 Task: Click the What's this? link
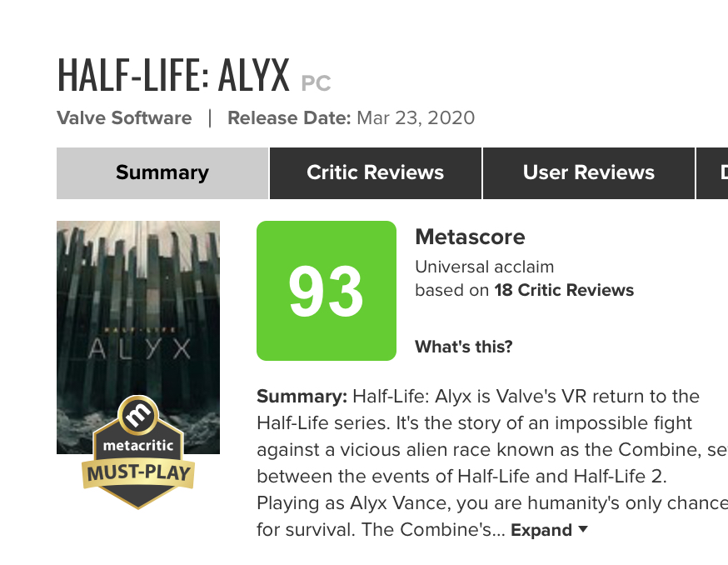463,347
